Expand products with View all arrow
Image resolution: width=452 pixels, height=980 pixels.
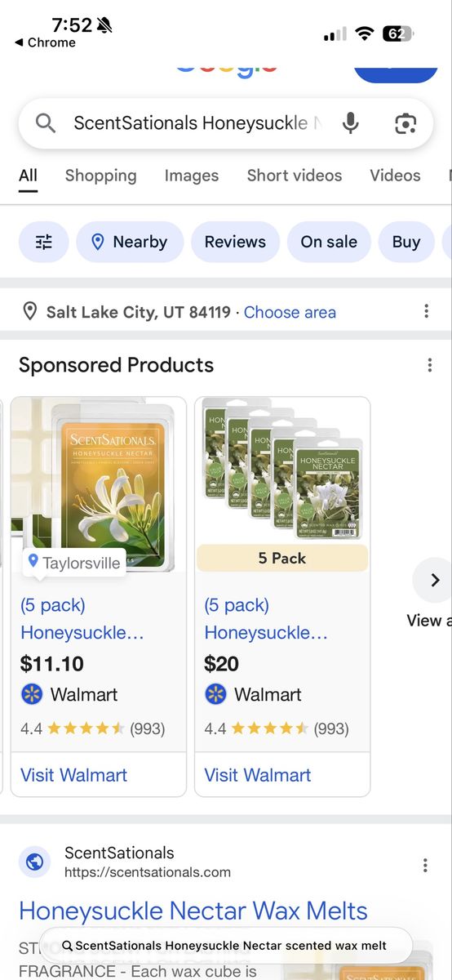(434, 580)
